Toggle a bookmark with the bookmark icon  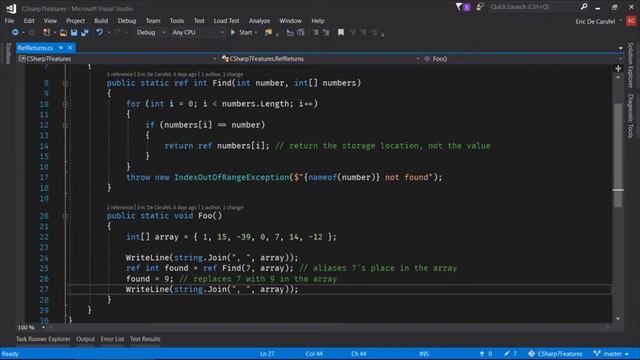tap(340, 32)
